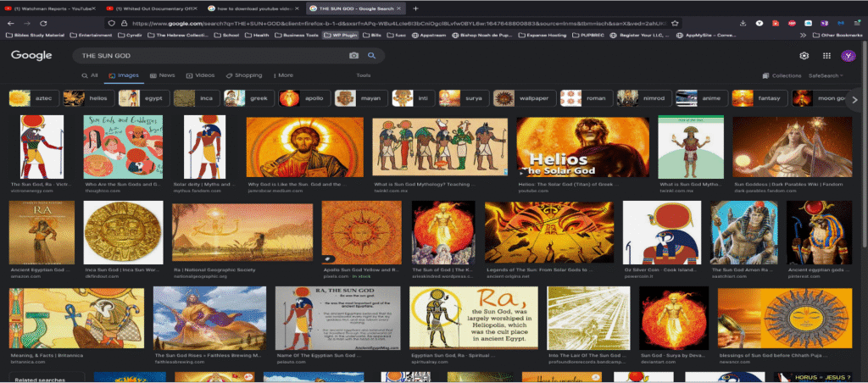868x383 pixels.
Task: Open the More search categories menu
Action: pos(284,75)
